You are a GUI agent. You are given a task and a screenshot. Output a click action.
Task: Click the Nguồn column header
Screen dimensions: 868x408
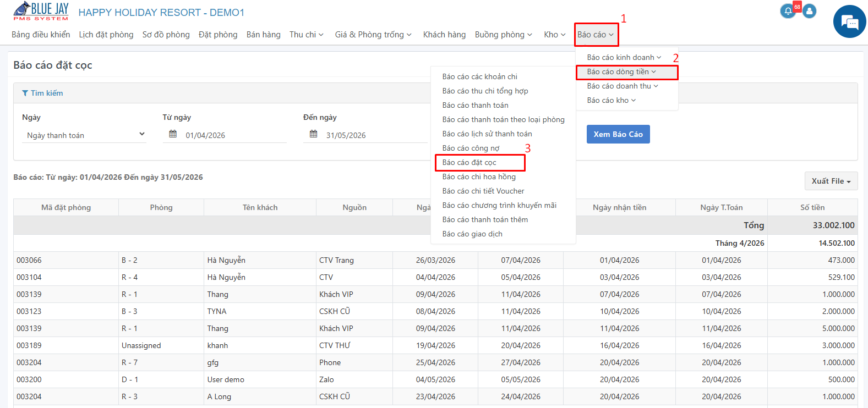tap(354, 207)
